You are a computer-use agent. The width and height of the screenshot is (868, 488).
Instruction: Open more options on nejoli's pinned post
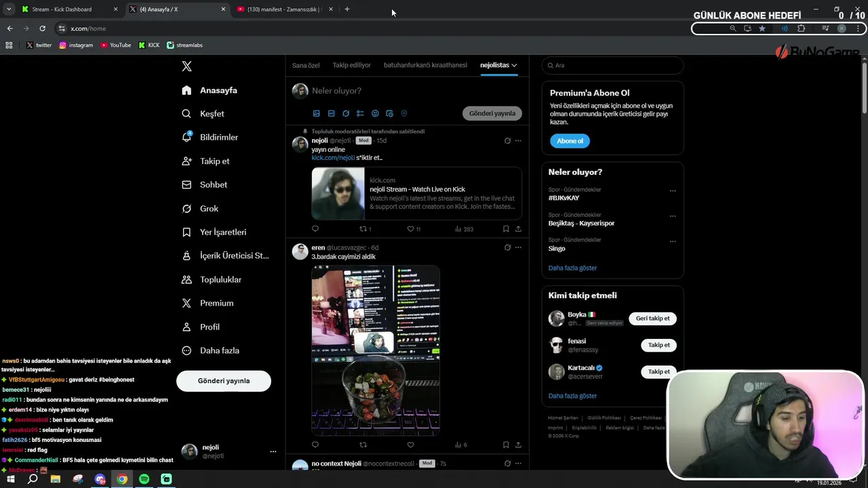[x=518, y=141]
